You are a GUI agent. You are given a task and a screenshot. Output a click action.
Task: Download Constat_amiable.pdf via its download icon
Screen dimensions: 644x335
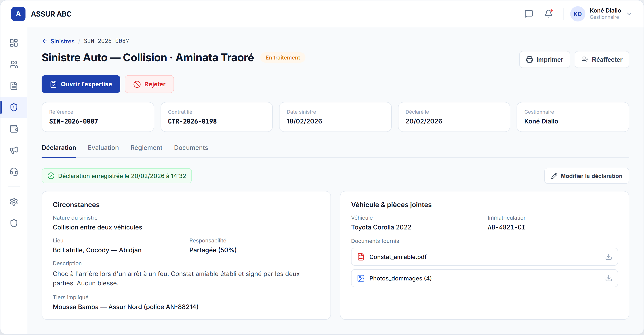click(x=608, y=257)
